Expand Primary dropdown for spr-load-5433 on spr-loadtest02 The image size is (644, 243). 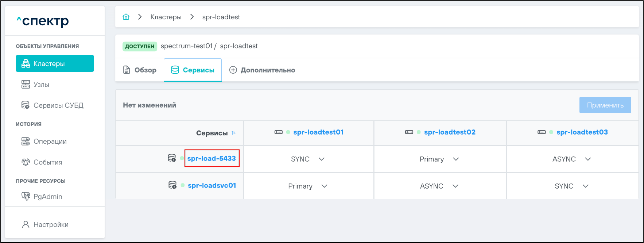tap(439, 159)
